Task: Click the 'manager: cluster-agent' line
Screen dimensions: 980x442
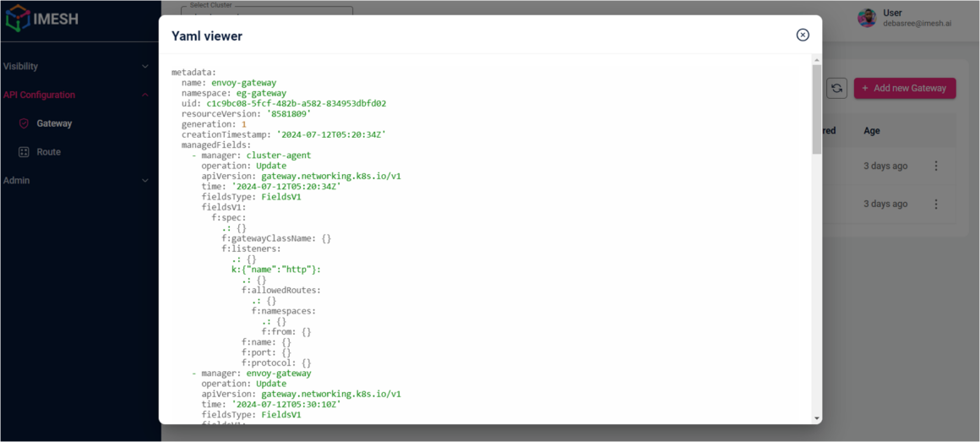Action: (x=251, y=155)
